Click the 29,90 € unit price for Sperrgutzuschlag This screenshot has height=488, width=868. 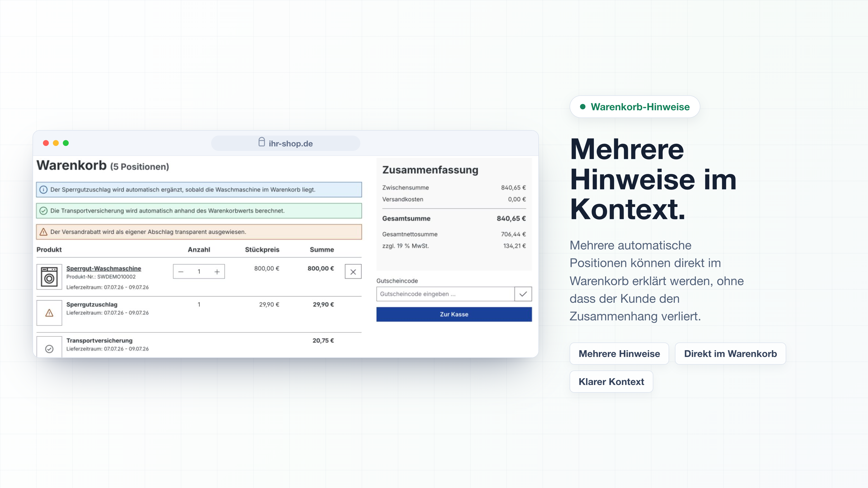click(x=269, y=305)
